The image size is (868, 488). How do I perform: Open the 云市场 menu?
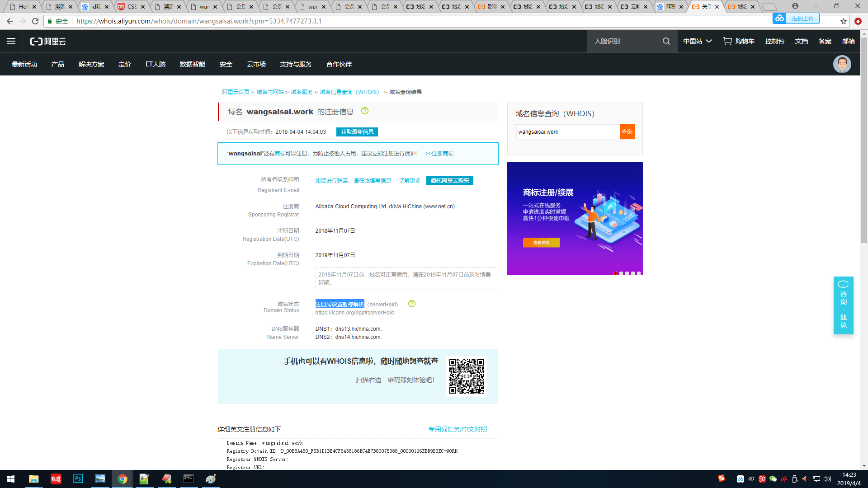click(x=256, y=64)
